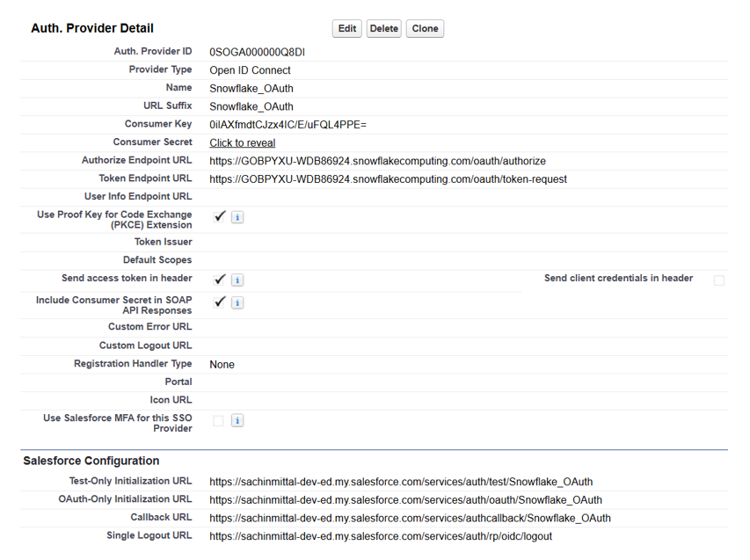
Task: Click the Edit button
Action: click(347, 29)
